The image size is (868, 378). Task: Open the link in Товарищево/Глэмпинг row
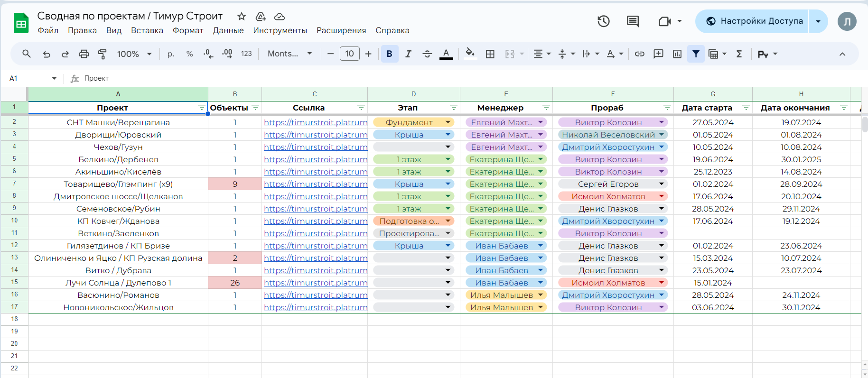(x=316, y=184)
